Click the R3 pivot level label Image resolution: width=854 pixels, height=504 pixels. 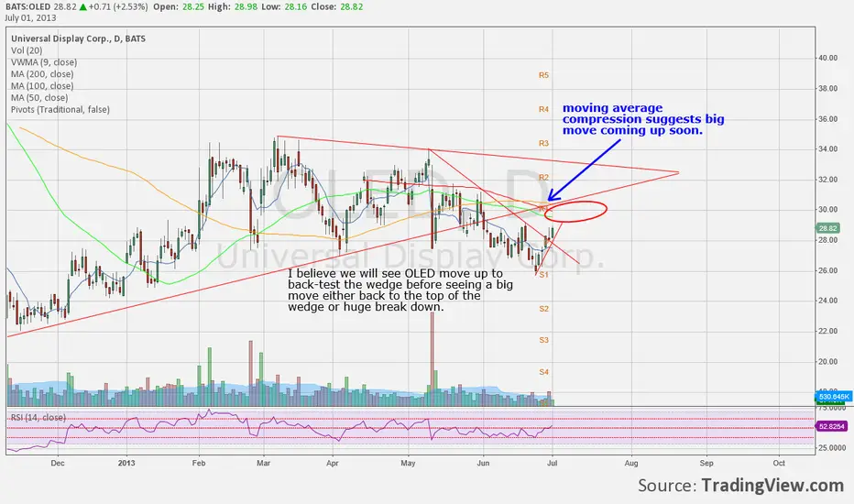(x=543, y=143)
